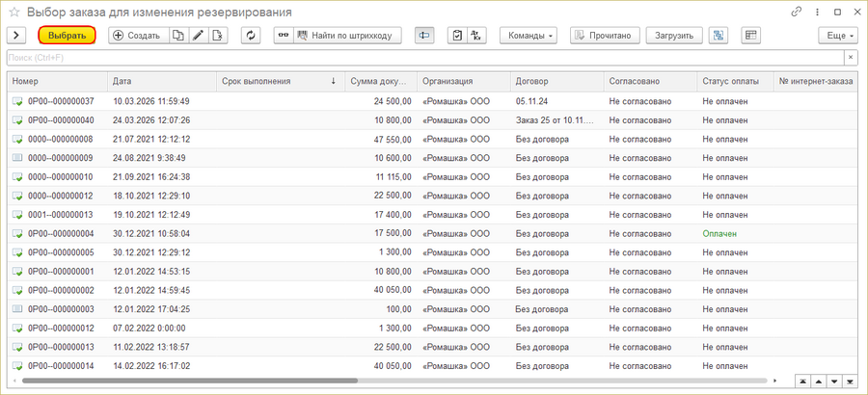
Task: Click the glasses view icon in toolbar
Action: [x=284, y=36]
